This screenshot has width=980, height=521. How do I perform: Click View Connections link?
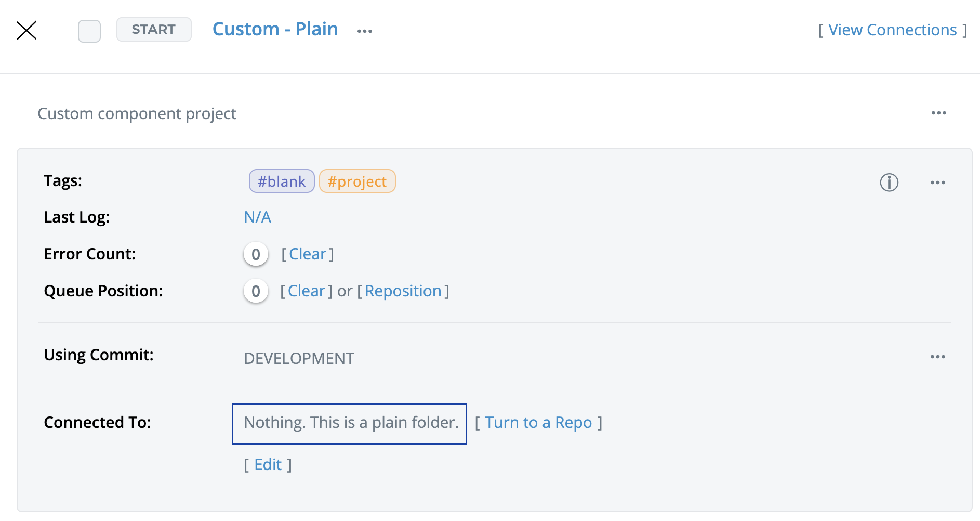coord(892,30)
